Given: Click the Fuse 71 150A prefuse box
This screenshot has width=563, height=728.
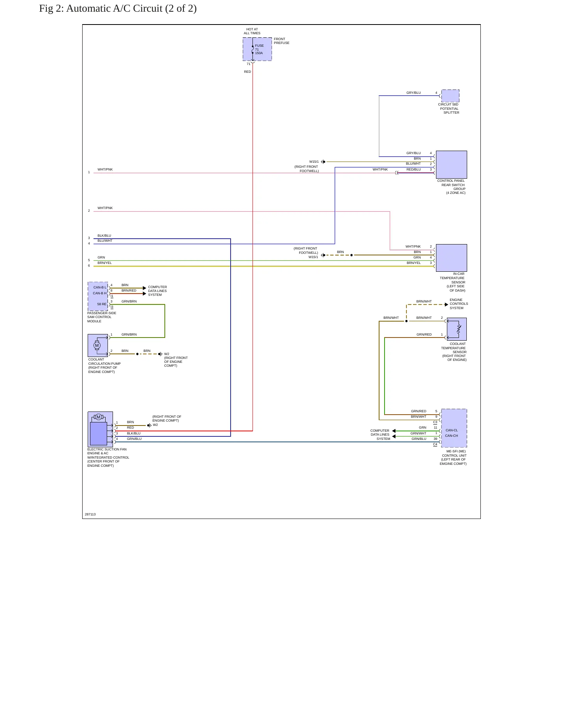Looking at the screenshot, I should click(x=257, y=49).
